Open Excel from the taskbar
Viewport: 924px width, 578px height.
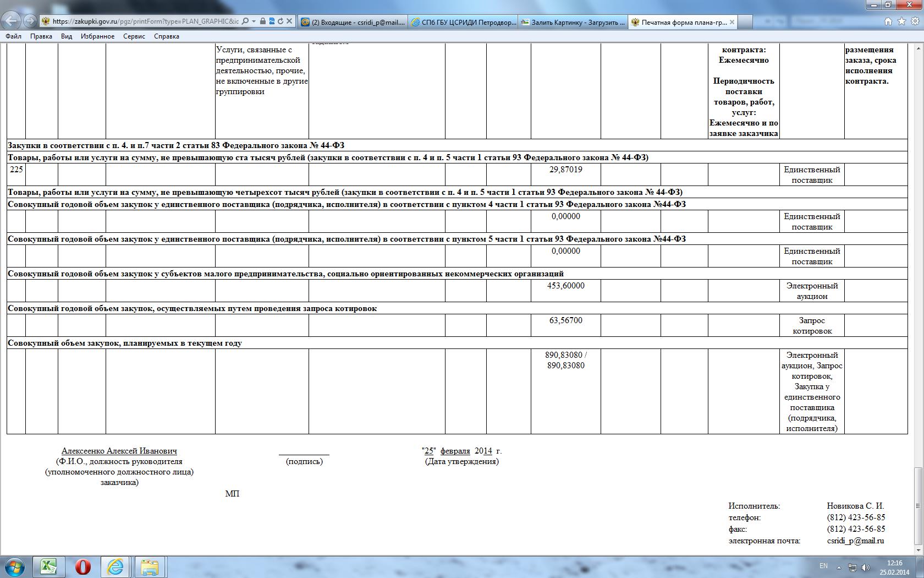pyautogui.click(x=49, y=566)
